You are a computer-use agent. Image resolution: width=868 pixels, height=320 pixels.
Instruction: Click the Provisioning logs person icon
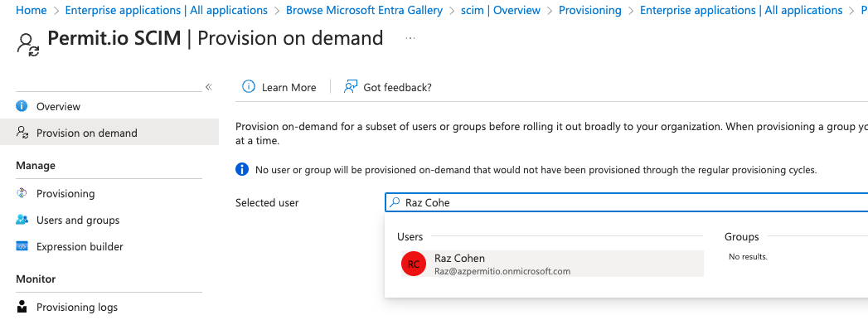22,306
